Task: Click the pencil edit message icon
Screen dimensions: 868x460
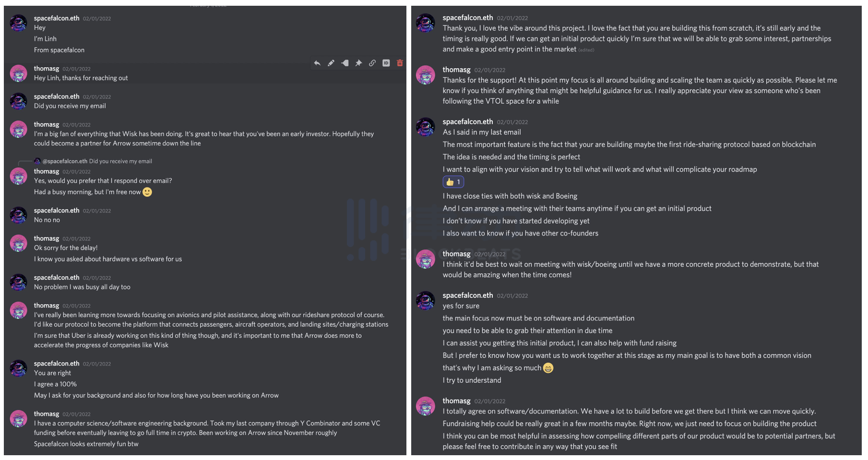Action: click(331, 63)
